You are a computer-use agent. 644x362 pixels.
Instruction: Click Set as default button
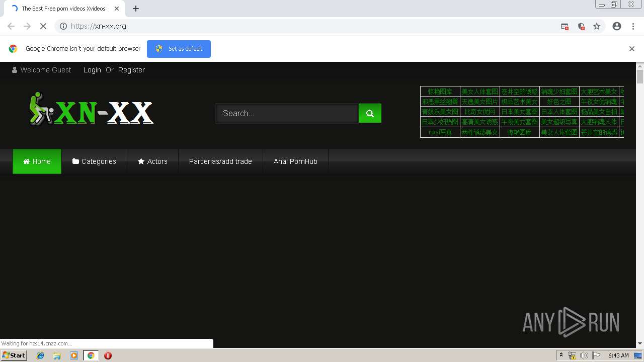[179, 49]
